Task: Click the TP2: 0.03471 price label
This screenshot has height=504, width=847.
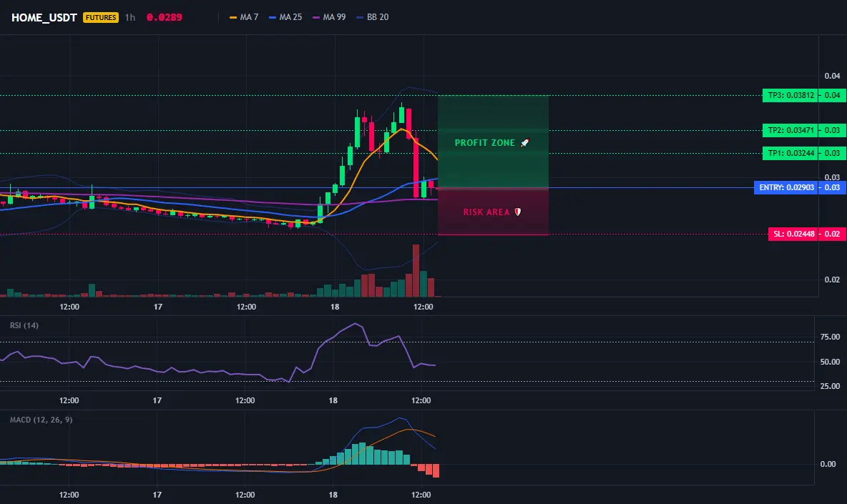Action: point(790,130)
